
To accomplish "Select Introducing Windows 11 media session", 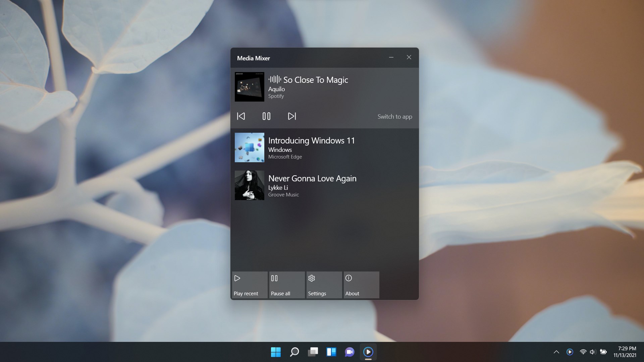I will pyautogui.click(x=311, y=147).
